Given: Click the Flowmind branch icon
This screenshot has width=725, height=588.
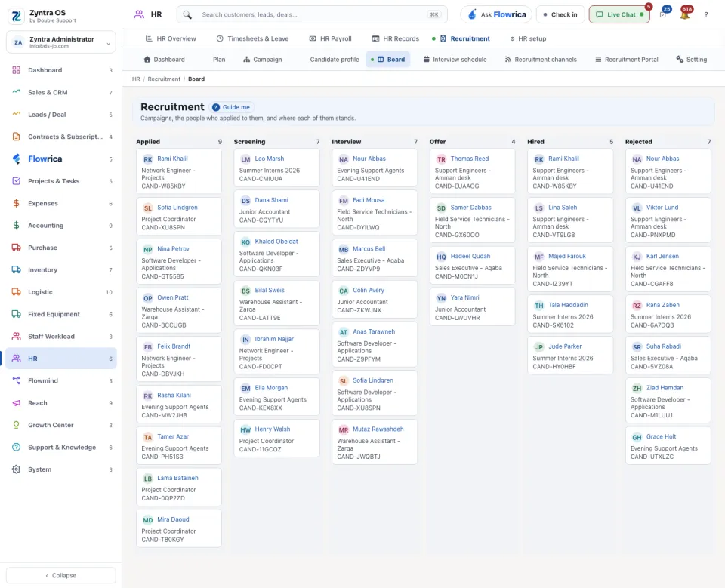Looking at the screenshot, I should point(16,381).
